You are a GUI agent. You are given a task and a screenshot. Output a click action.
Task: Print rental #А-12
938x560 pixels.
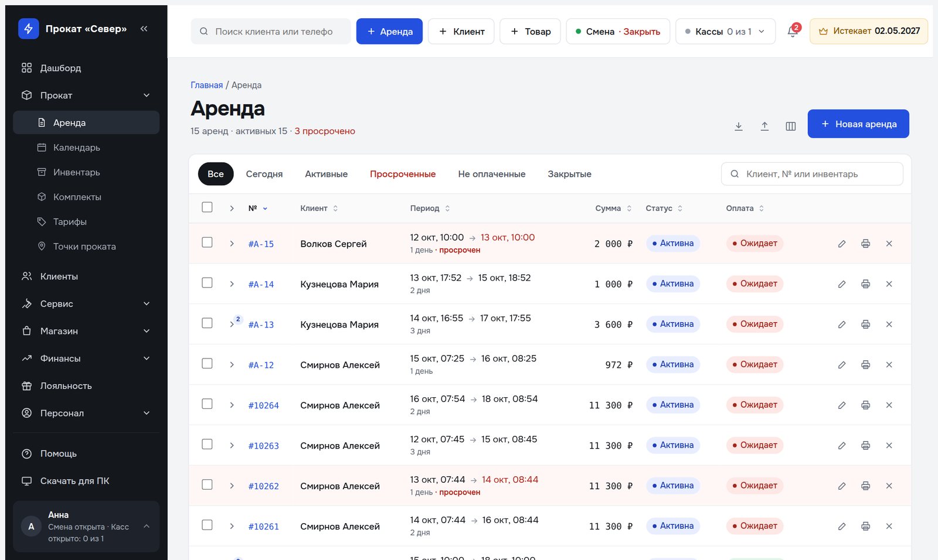tap(865, 365)
